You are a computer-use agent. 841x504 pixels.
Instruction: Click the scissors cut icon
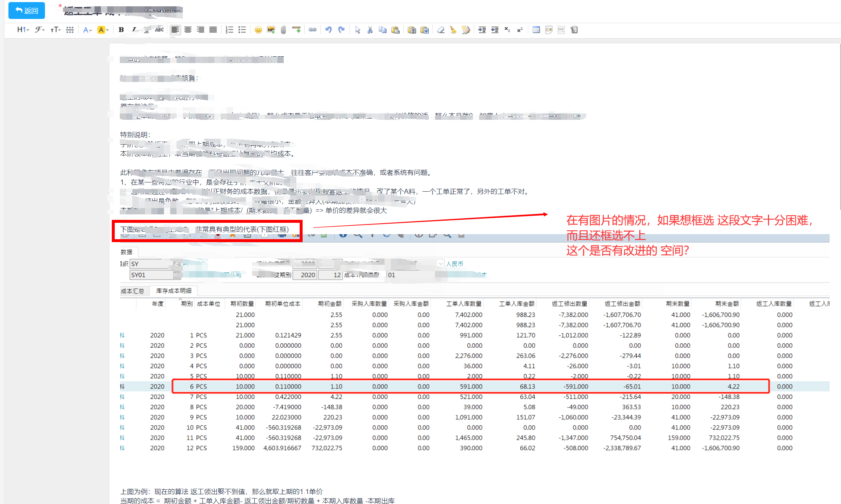click(x=370, y=30)
